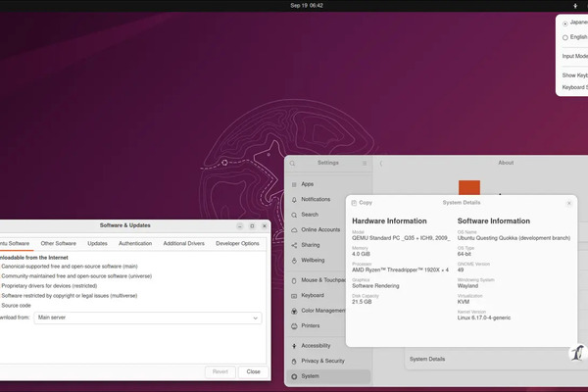Switch to the Additional Drivers tab
The height and width of the screenshot is (392, 588).
(x=184, y=243)
